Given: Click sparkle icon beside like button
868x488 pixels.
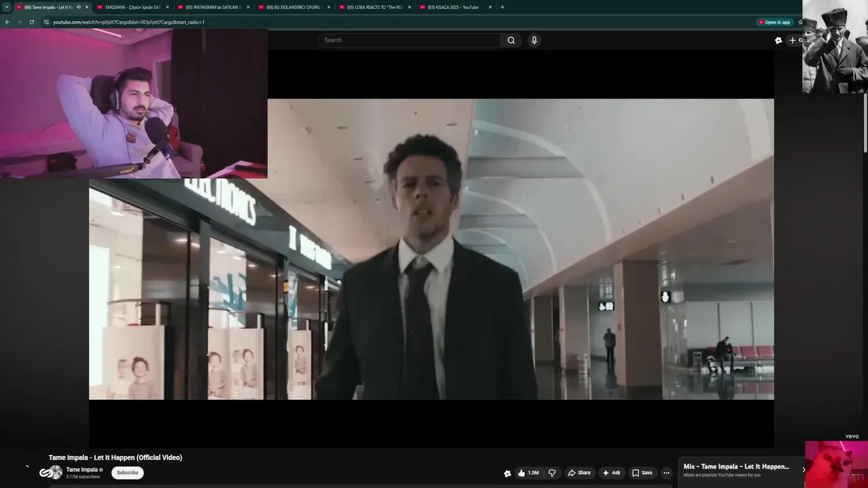Looking at the screenshot, I should click(x=507, y=474).
